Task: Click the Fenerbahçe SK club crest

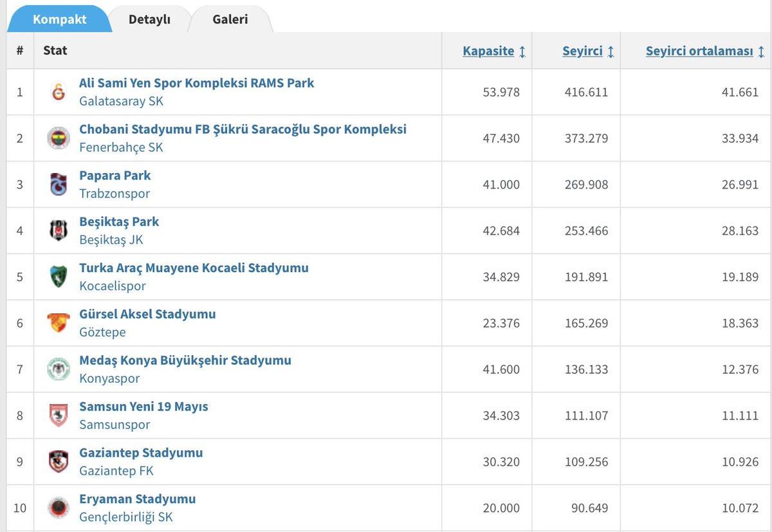Action: point(58,138)
